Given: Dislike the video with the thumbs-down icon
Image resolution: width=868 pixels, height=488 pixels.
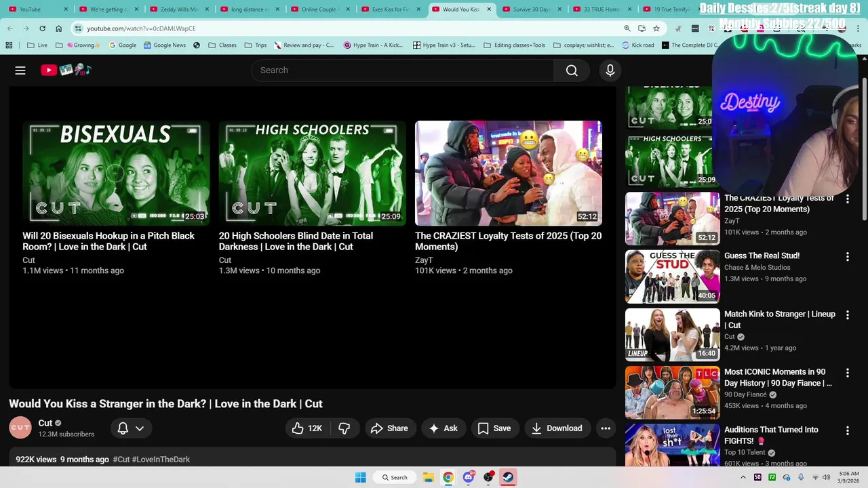Looking at the screenshot, I should [x=344, y=428].
